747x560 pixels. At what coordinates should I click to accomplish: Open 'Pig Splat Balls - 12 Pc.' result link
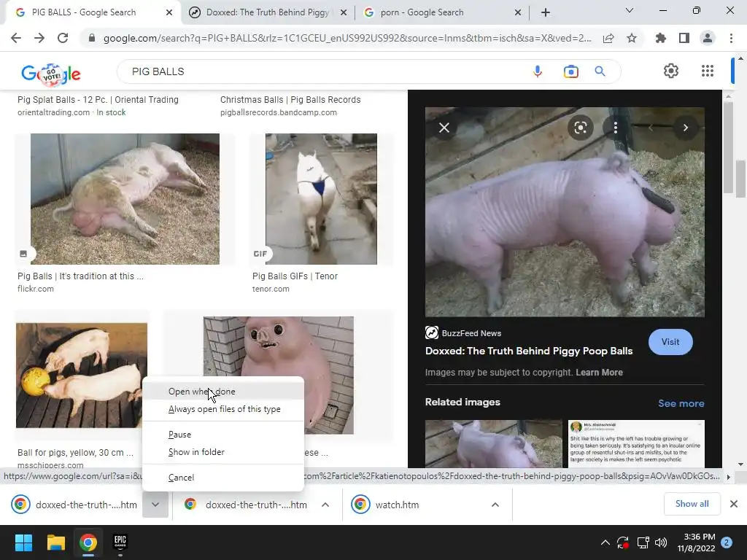(x=98, y=99)
